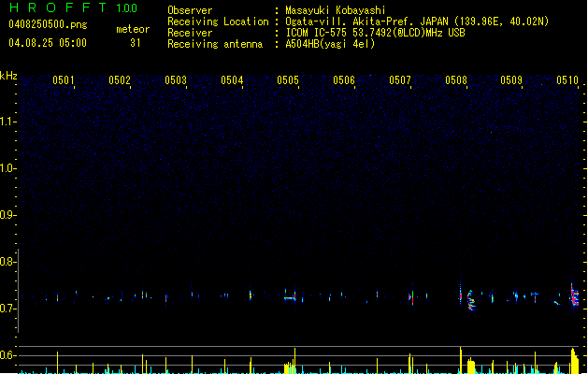Click time marker 0509
The image size is (588, 374).
[511, 79]
